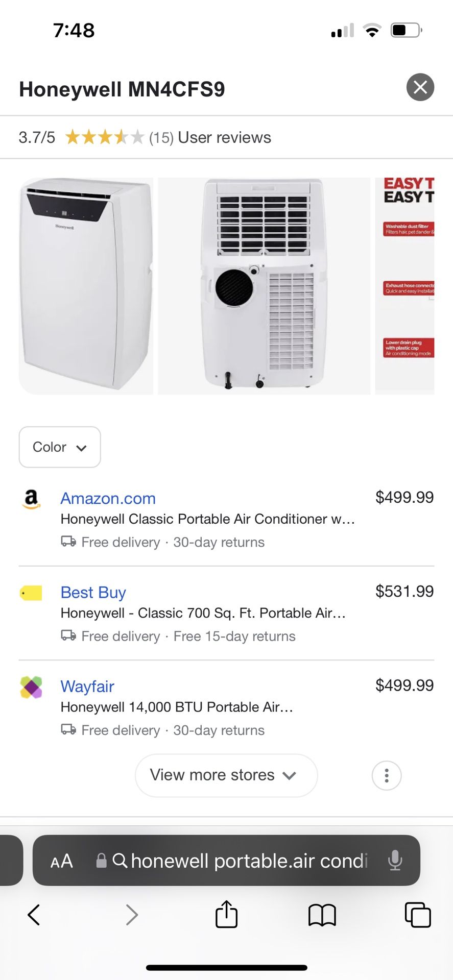
Task: Tap the AA text size icon
Action: tap(61, 861)
